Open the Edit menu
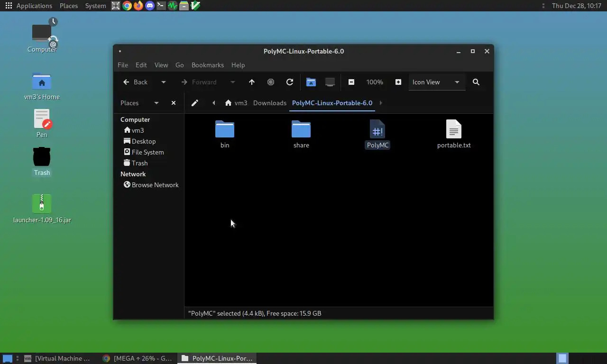This screenshot has height=364, width=607. tap(141, 65)
